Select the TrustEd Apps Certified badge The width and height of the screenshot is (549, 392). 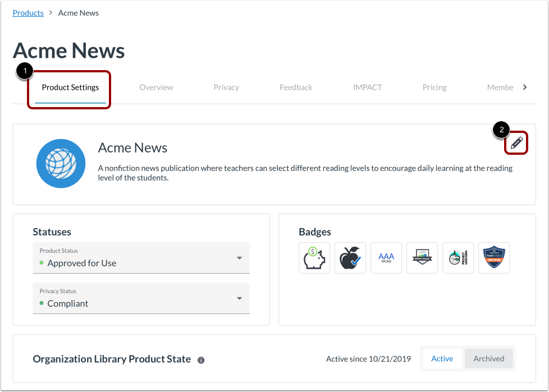(x=494, y=258)
